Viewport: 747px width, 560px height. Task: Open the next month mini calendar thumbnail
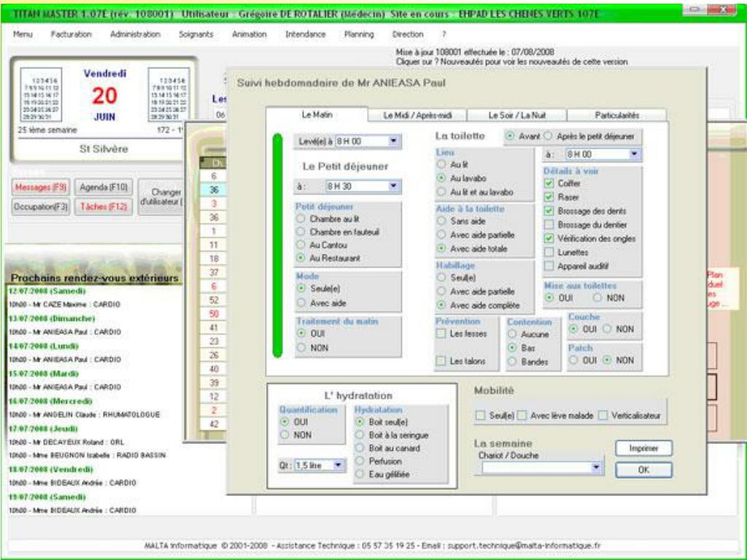pos(169,95)
